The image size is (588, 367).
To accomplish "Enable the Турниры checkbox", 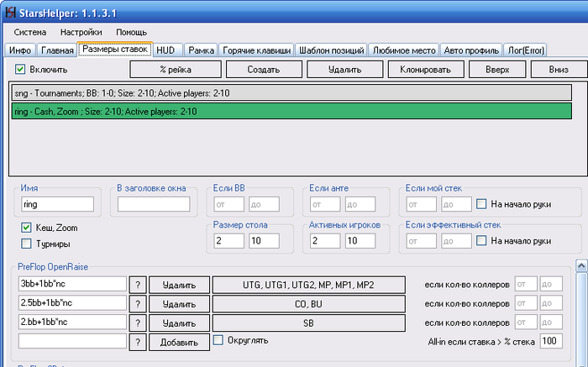I will pyautogui.click(x=26, y=244).
